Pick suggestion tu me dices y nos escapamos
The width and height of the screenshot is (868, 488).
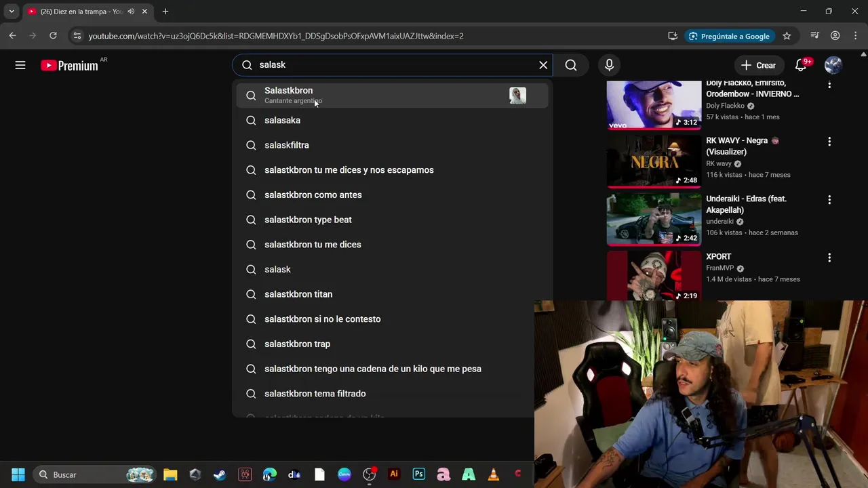(x=392, y=170)
